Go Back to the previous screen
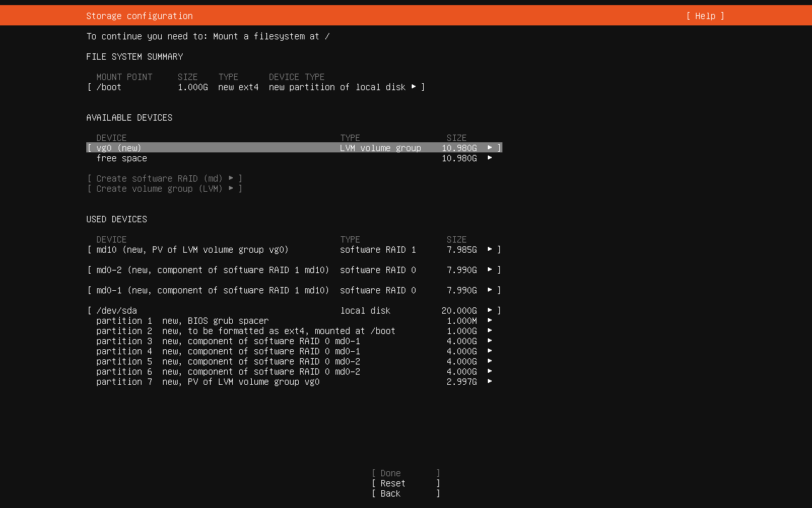812x508 pixels. (x=405, y=493)
